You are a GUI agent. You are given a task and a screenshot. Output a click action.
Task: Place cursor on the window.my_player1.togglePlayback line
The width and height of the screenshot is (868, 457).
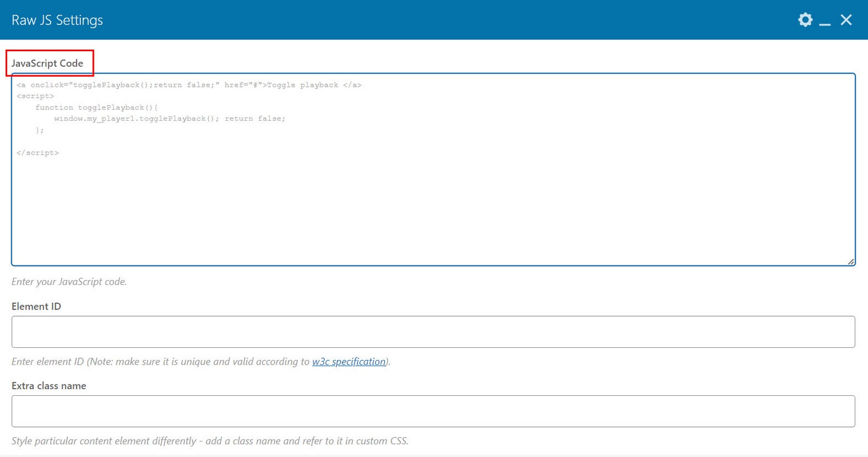170,119
